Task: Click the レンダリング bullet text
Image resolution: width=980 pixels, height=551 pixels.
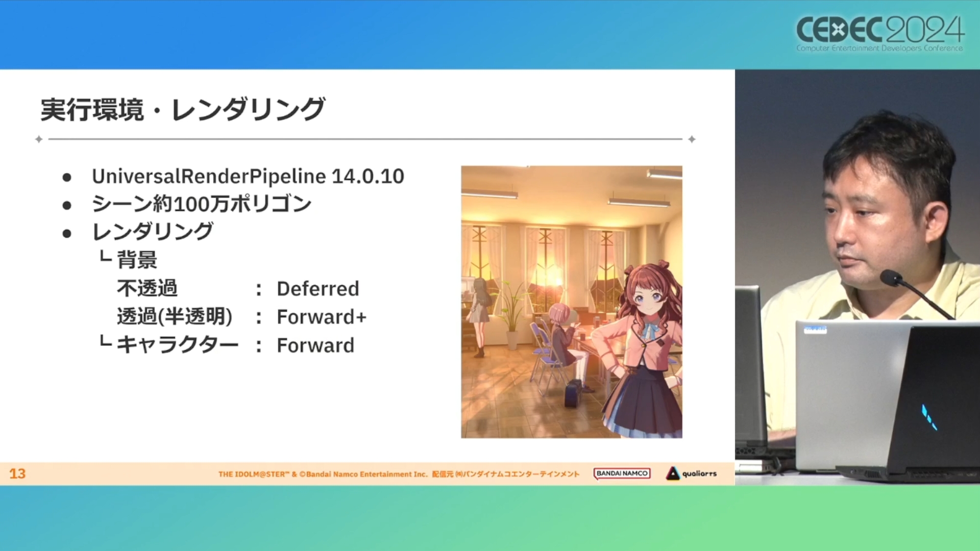Action: point(152,232)
